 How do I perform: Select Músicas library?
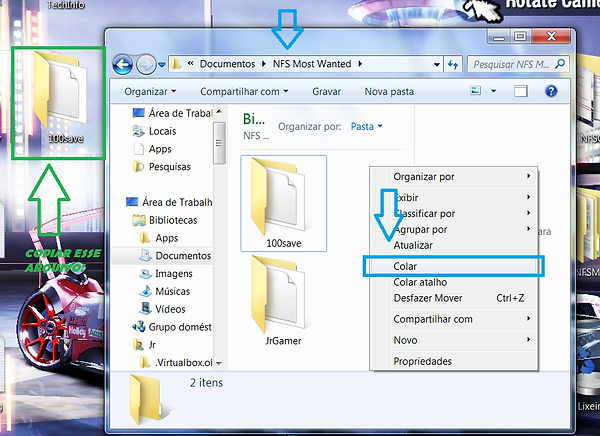[x=164, y=291]
